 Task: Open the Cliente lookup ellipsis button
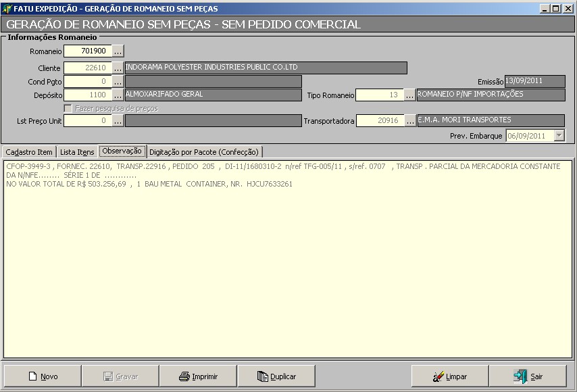coord(118,68)
